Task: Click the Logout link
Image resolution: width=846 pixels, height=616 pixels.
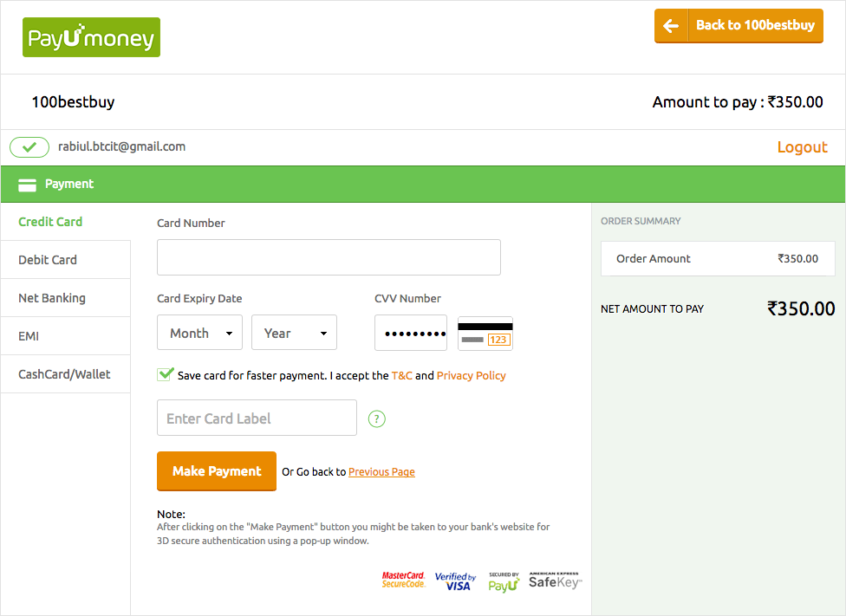Action: pyautogui.click(x=802, y=147)
